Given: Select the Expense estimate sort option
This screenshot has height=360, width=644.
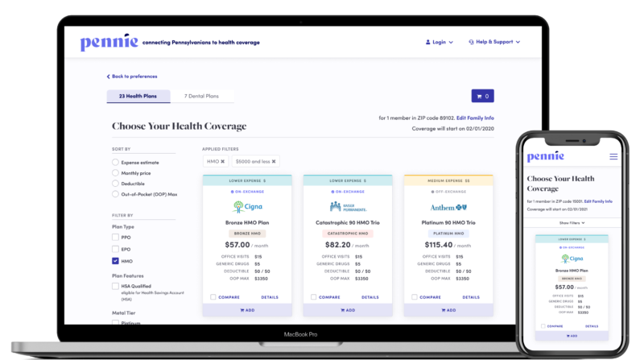Looking at the screenshot, I should tap(115, 163).
